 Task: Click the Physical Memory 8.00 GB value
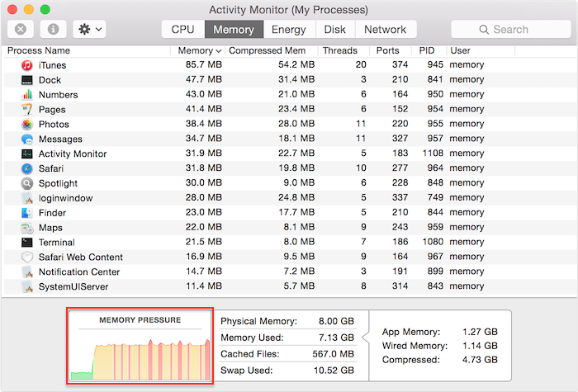pyautogui.click(x=336, y=321)
